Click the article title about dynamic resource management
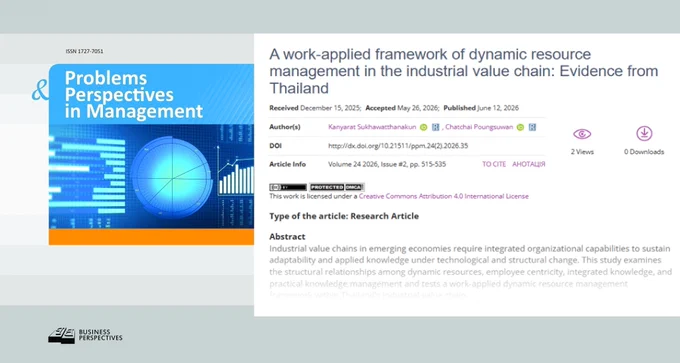This screenshot has height=363, width=680. [464, 71]
